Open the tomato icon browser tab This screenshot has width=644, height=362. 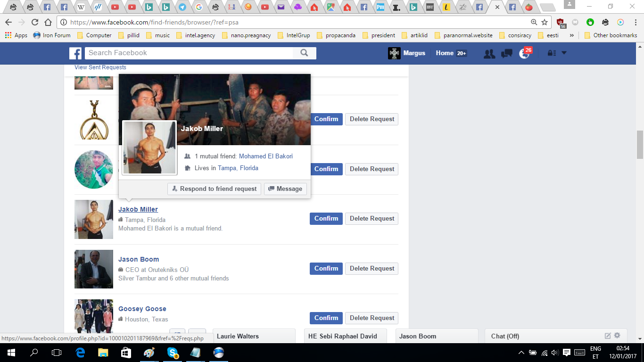(x=529, y=7)
